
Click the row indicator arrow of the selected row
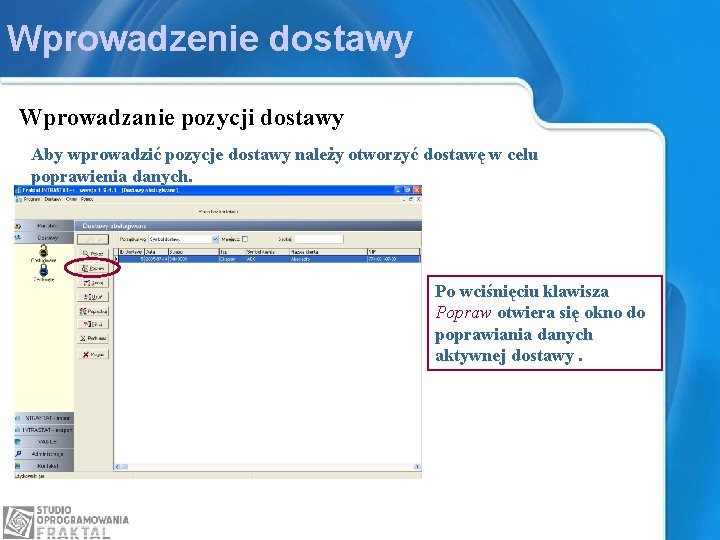click(x=116, y=259)
